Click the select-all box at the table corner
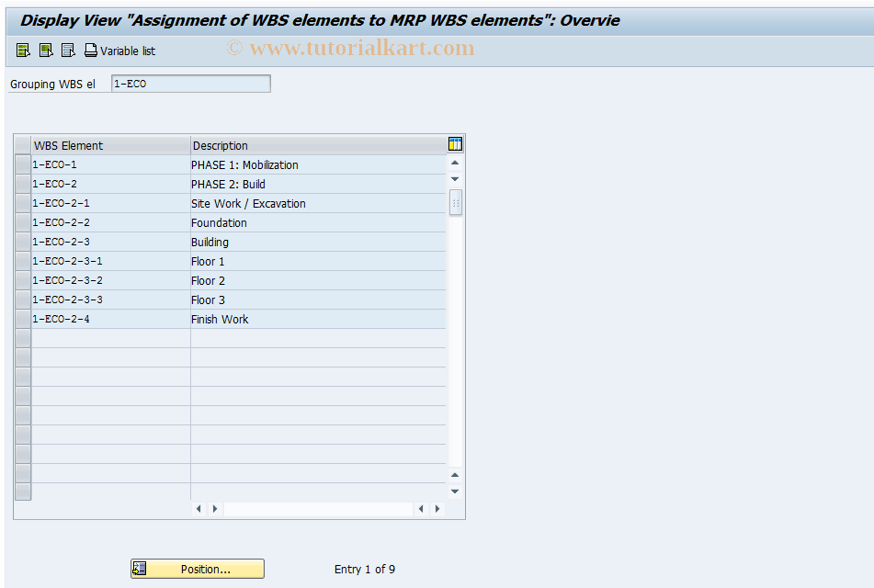Screen dimensions: 874x588 point(22,143)
